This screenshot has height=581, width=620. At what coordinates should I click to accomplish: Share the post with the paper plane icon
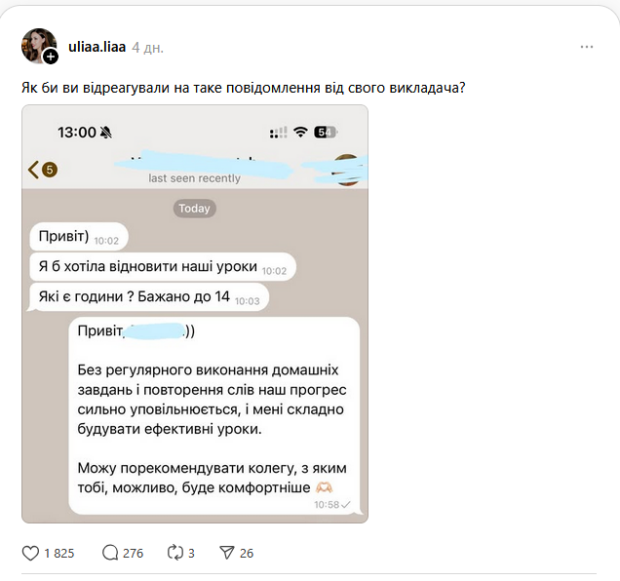(x=227, y=553)
